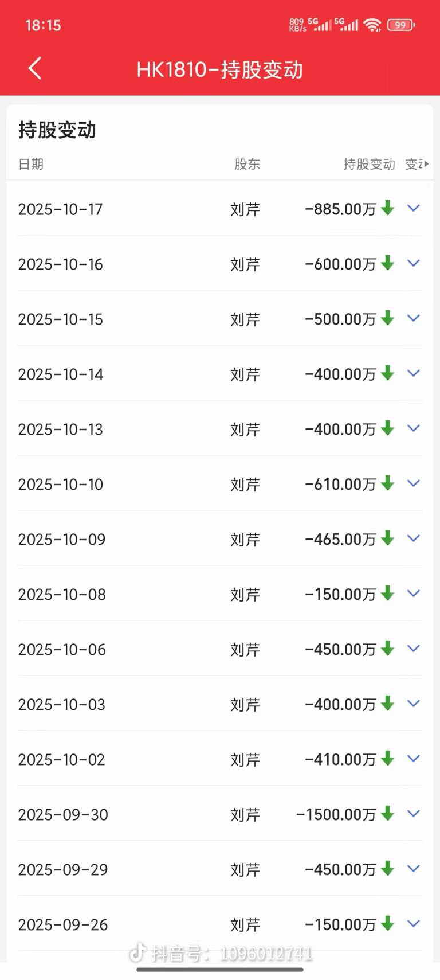This screenshot has height=980, width=440.
Task: Click green down arrow for 2025-09-30
Action: tap(388, 813)
